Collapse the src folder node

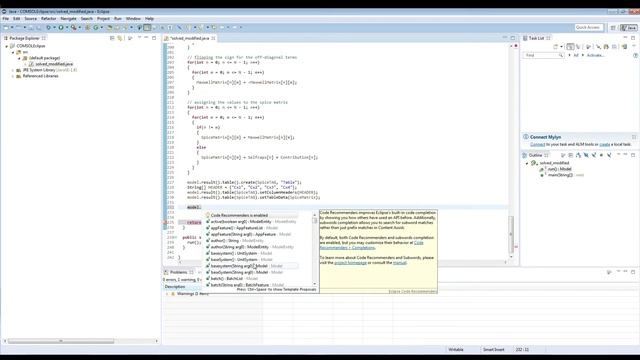tap(13, 52)
